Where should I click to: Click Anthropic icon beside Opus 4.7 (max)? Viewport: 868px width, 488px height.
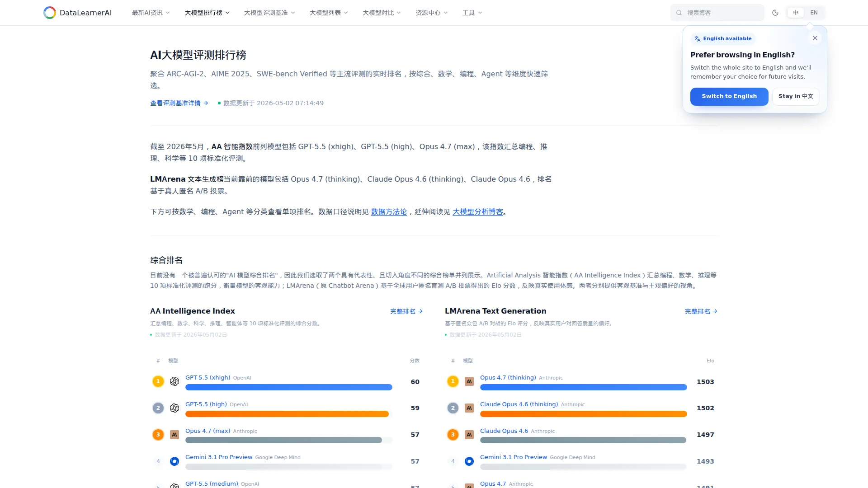pyautogui.click(x=175, y=435)
